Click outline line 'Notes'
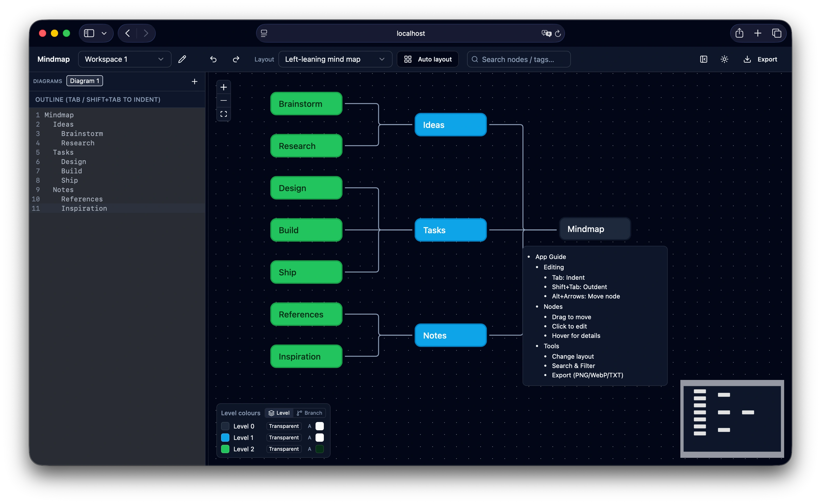The height and width of the screenshot is (504, 821). point(63,190)
